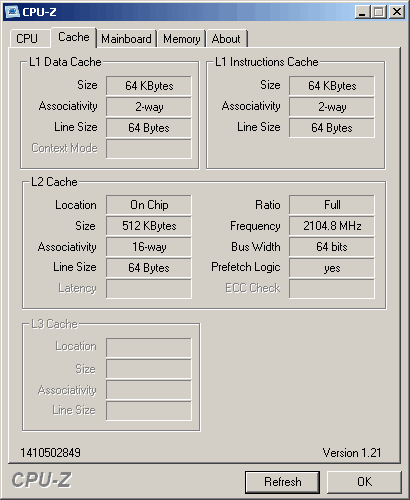Click the L2 Bus Width 64 bits field
Viewport: 410px width, 500px height.
332,247
